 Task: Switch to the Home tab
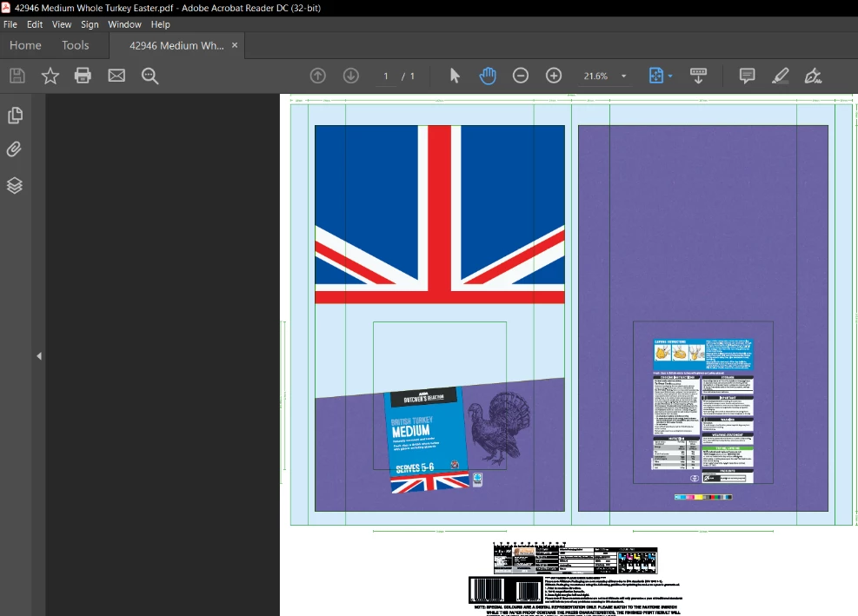pos(25,45)
